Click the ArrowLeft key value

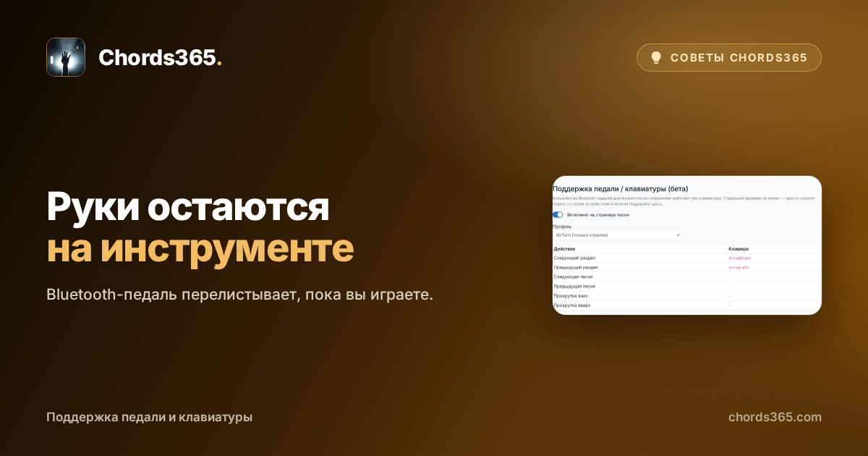(738, 267)
